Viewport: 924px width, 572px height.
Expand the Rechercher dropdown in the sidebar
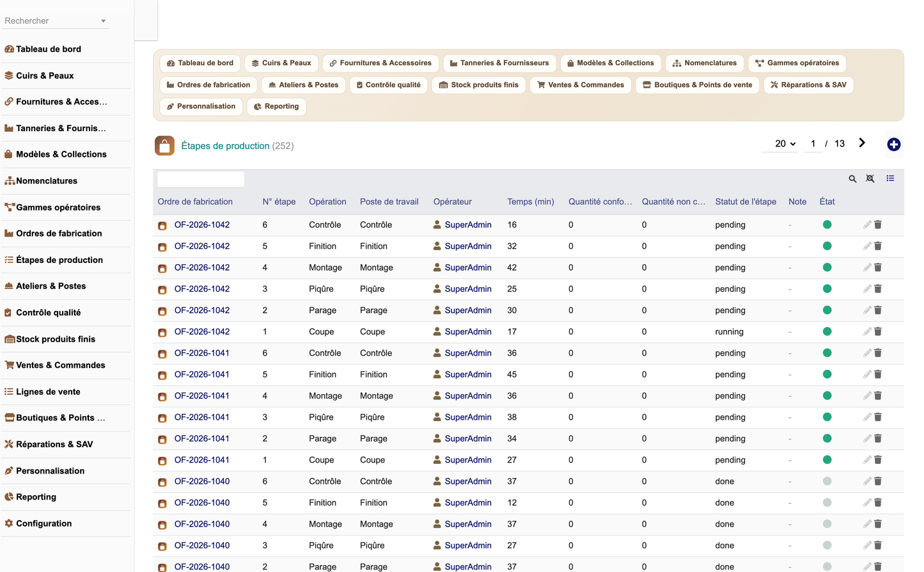(x=103, y=21)
